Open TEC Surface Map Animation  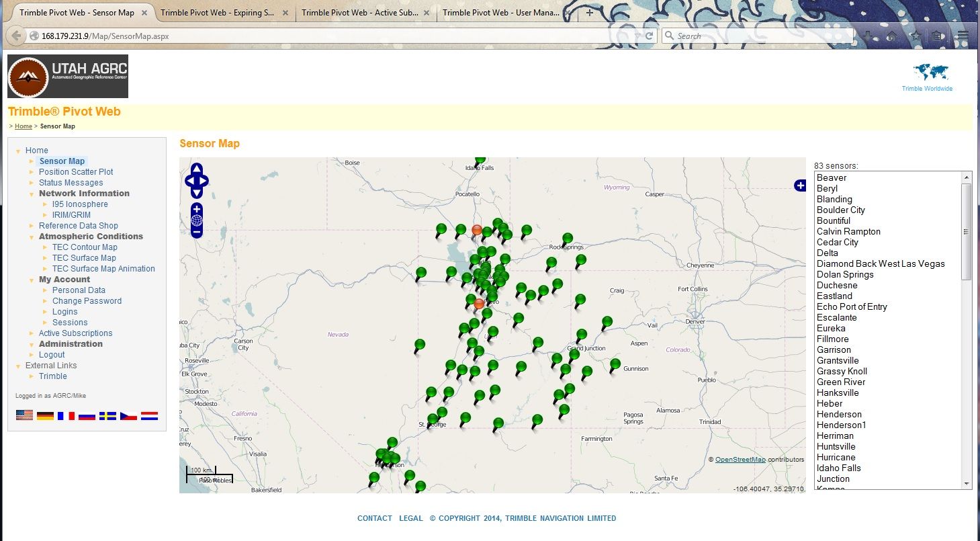(103, 269)
